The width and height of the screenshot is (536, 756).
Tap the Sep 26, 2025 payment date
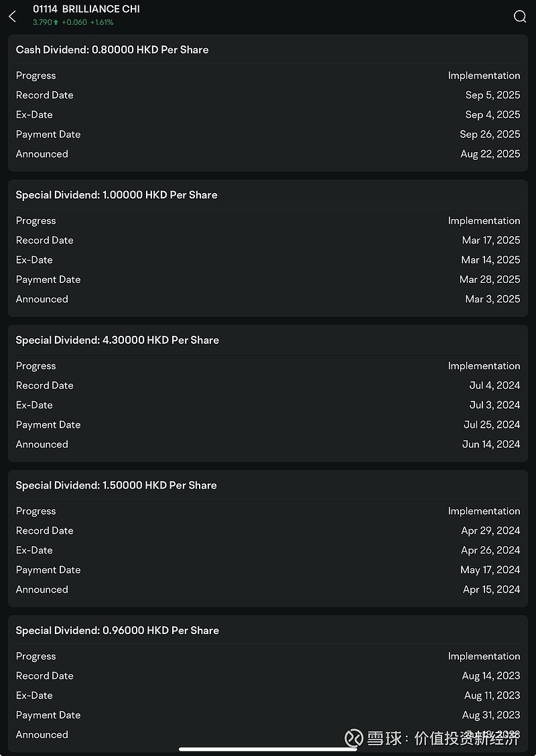tap(490, 134)
